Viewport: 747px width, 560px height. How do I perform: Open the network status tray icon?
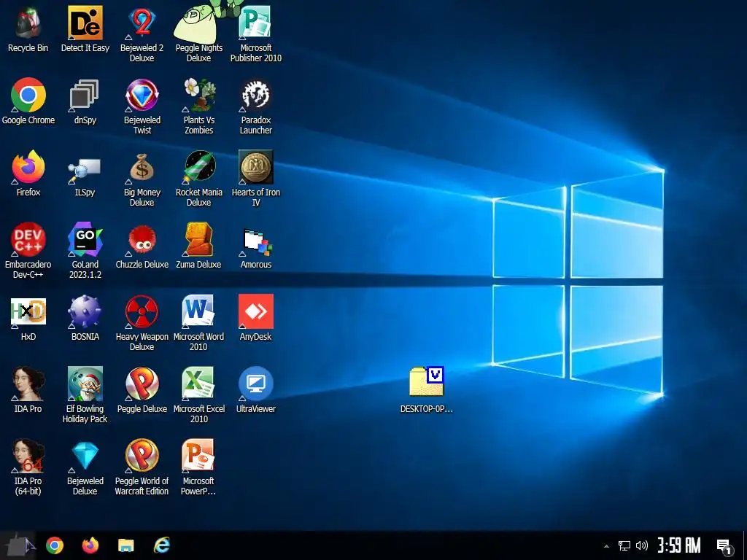(x=624, y=545)
